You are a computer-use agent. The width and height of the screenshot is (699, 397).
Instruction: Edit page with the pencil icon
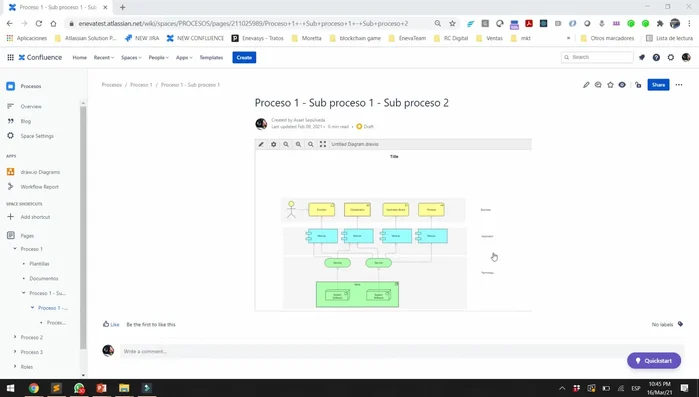coord(586,85)
